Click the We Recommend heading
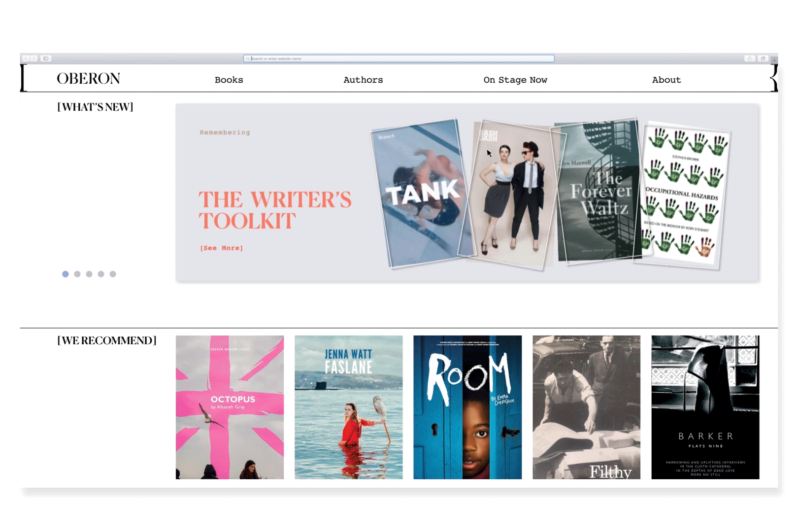The width and height of the screenshot is (798, 532). point(107,340)
